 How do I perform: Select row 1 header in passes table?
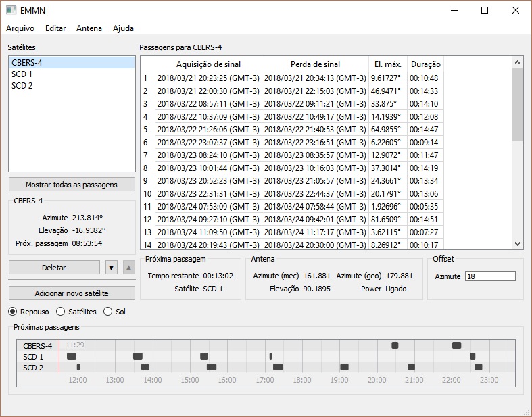(147, 78)
